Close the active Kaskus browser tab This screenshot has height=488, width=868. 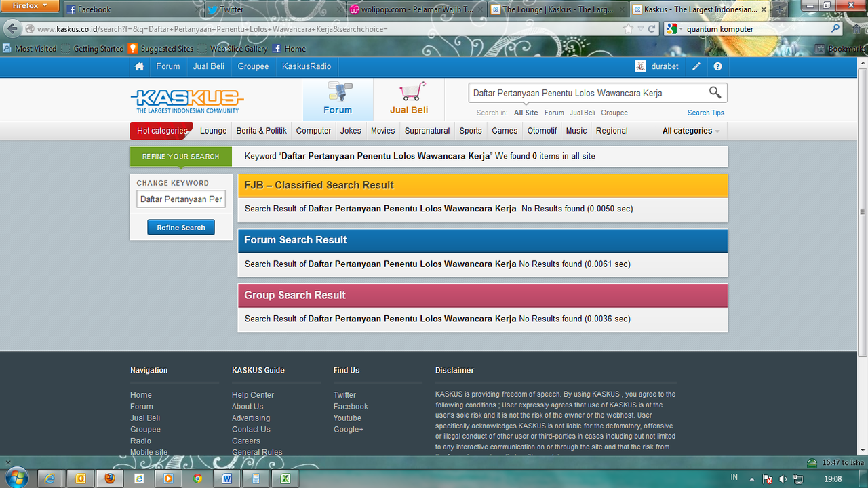point(764,9)
